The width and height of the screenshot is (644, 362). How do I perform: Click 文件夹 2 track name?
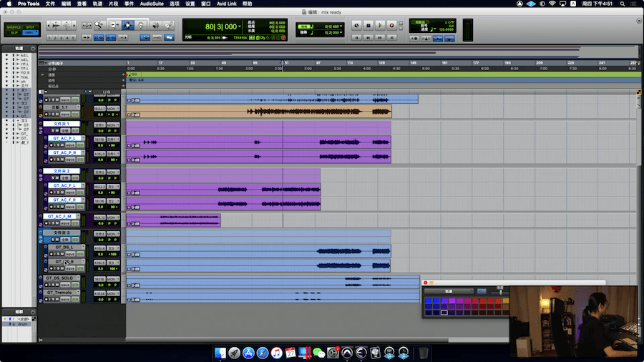coord(62,171)
